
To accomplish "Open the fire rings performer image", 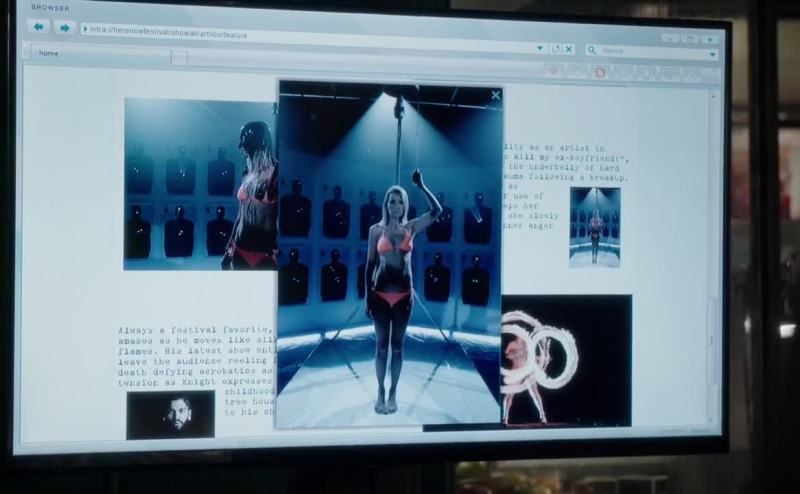I will tap(565, 360).
